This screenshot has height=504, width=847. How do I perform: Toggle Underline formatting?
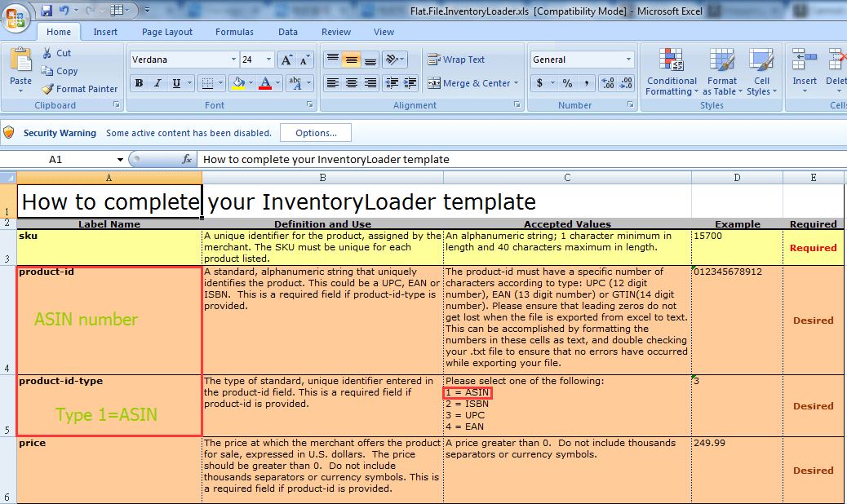coord(176,83)
